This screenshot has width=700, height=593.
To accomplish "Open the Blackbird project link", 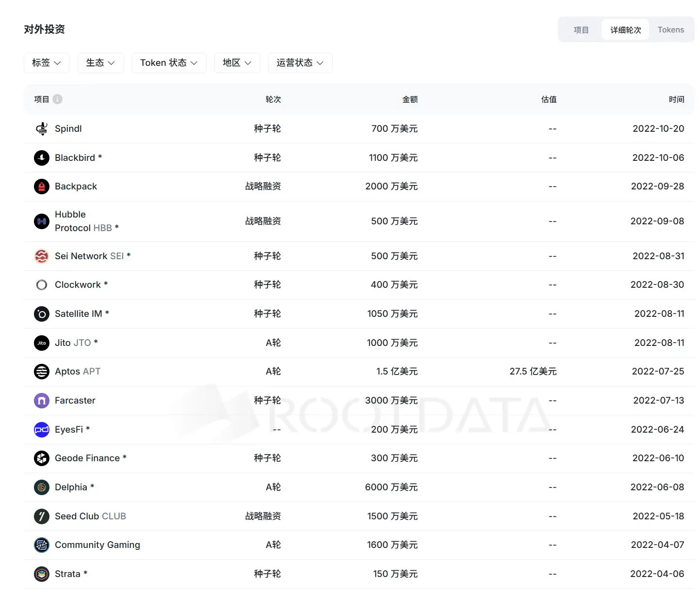I will (x=75, y=158).
